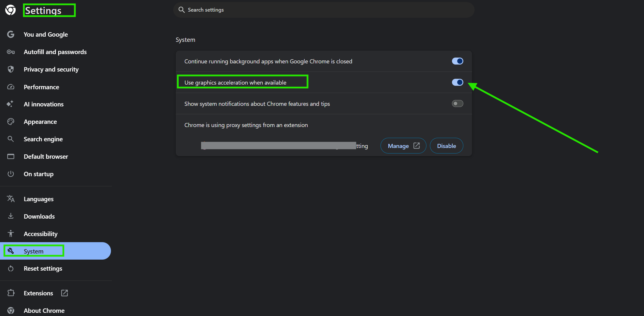The image size is (644, 316).
Task: Click the Google G icon in sidebar
Action: pyautogui.click(x=11, y=34)
